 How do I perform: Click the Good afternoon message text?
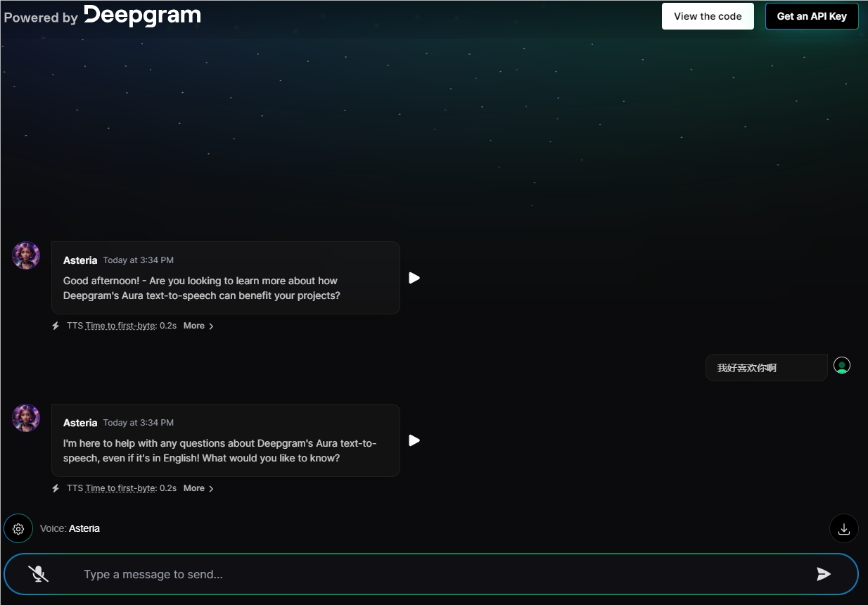coord(202,288)
